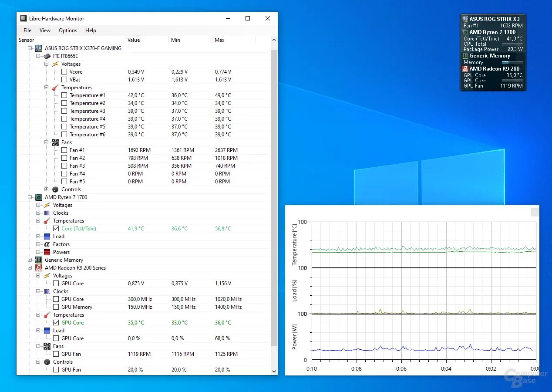The height and width of the screenshot is (392, 552).
Task: Click the Load icon under Radeon R9 200
Action: [x=47, y=331]
